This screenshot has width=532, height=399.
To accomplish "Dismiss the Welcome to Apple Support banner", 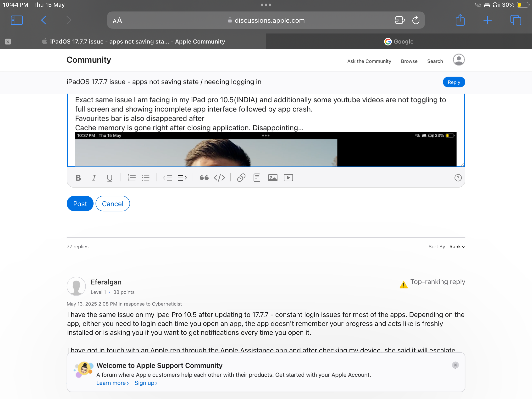I will [x=455, y=365].
